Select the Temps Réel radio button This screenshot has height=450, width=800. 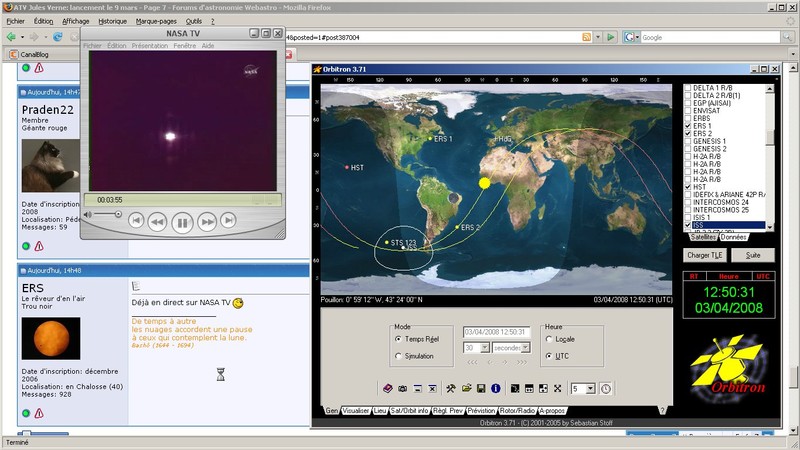[398, 339]
